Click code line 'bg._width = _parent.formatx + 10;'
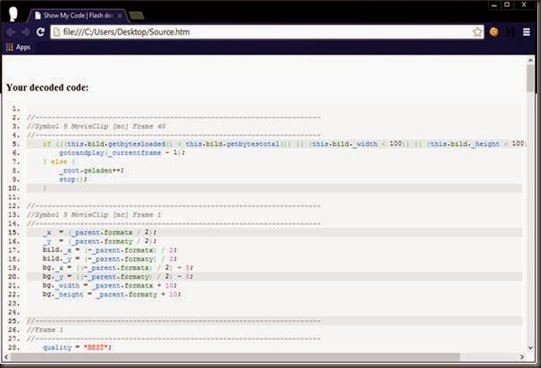The height and width of the screenshot is (368, 541). [x=110, y=286]
